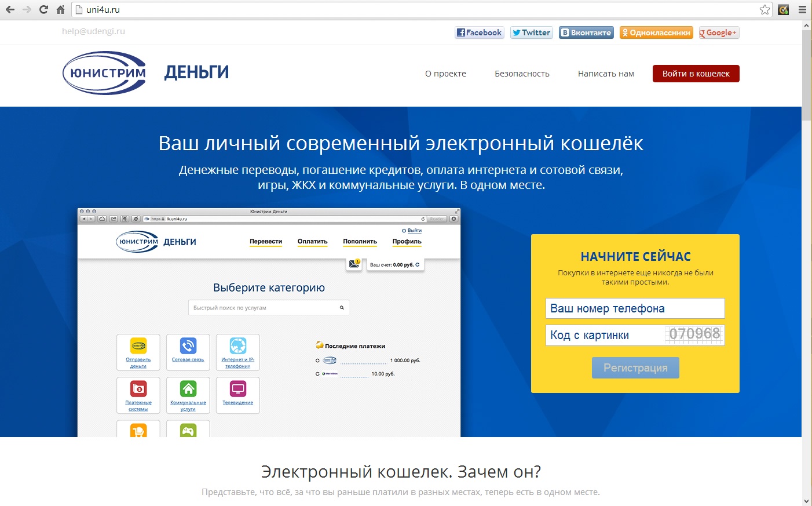The width and height of the screenshot is (812, 506).
Task: Click Электронный кошелек. Зачем он? heading
Action: point(401,472)
